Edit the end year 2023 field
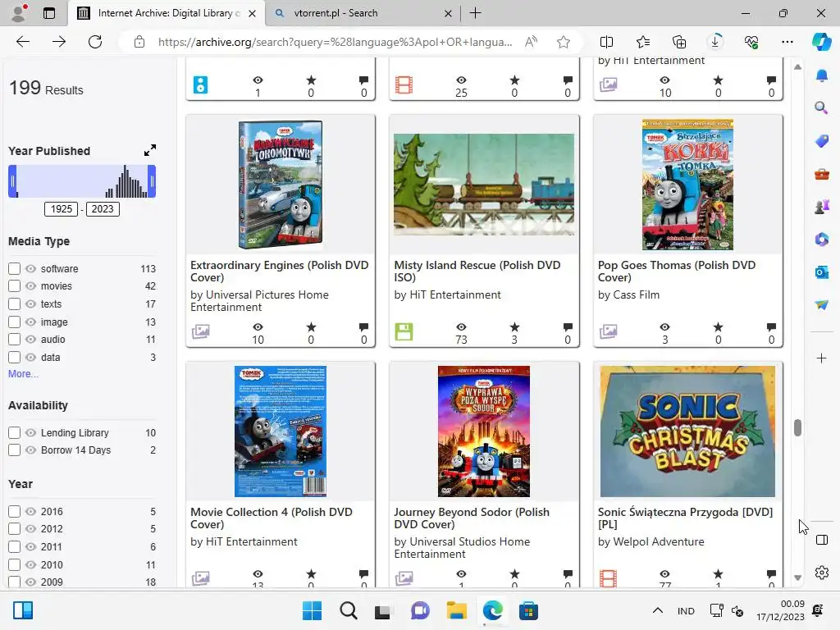The width and height of the screenshot is (840, 630). click(103, 209)
